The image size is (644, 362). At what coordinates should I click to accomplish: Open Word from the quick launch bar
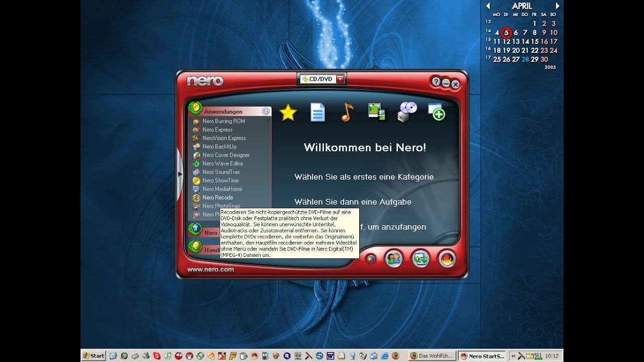(x=331, y=355)
